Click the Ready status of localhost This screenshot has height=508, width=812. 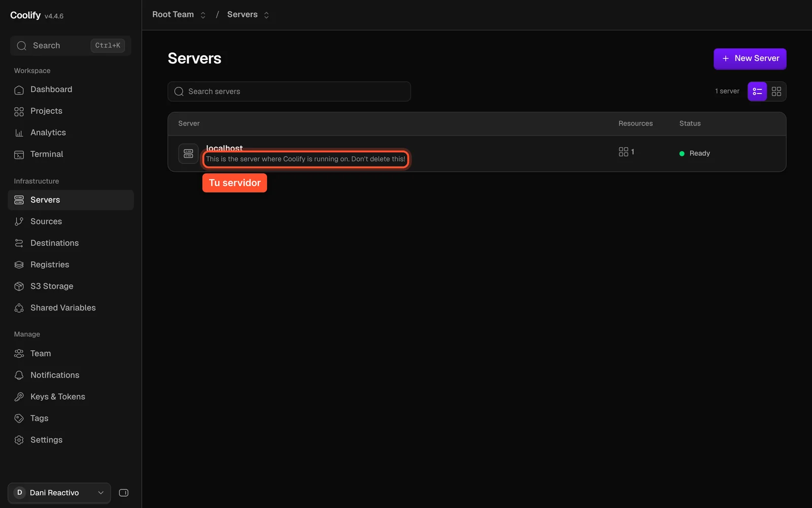(695, 153)
